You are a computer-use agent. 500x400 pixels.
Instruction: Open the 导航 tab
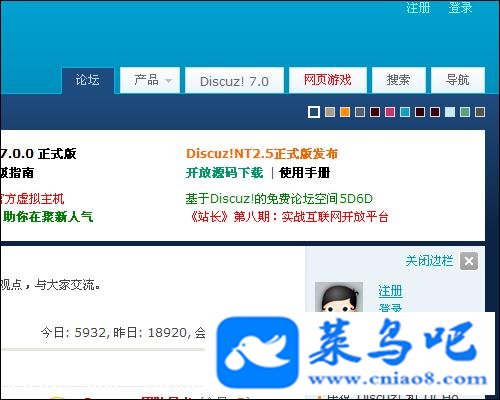click(458, 80)
